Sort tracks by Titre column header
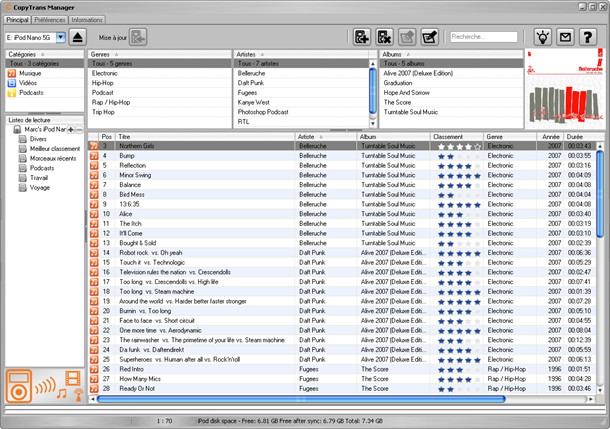This screenshot has width=610, height=429. [x=205, y=137]
